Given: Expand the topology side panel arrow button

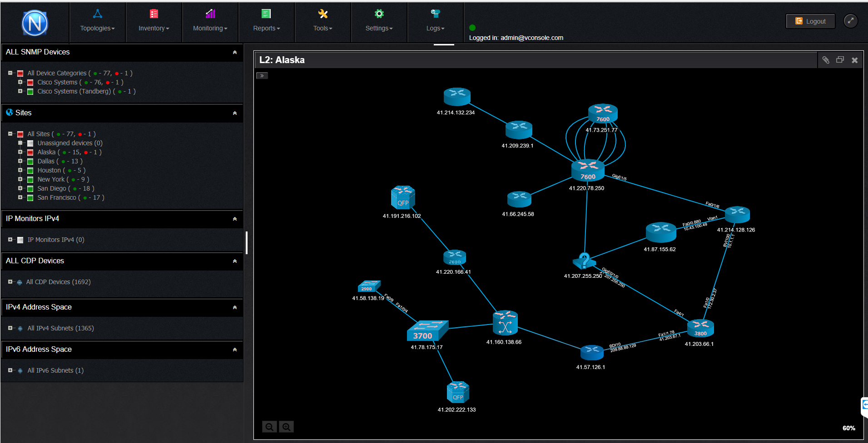Looking at the screenshot, I should pos(262,76).
